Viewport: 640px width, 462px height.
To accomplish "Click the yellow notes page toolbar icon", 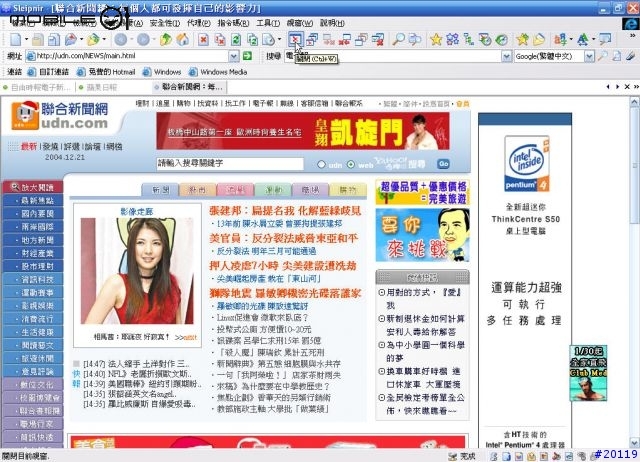I will [539, 40].
